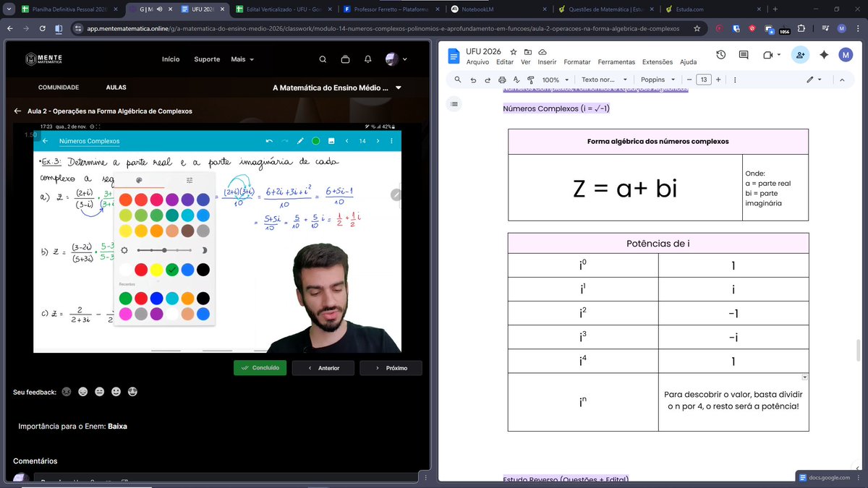
Task: Bookmark this page with the address bar star
Action: pos(697,28)
